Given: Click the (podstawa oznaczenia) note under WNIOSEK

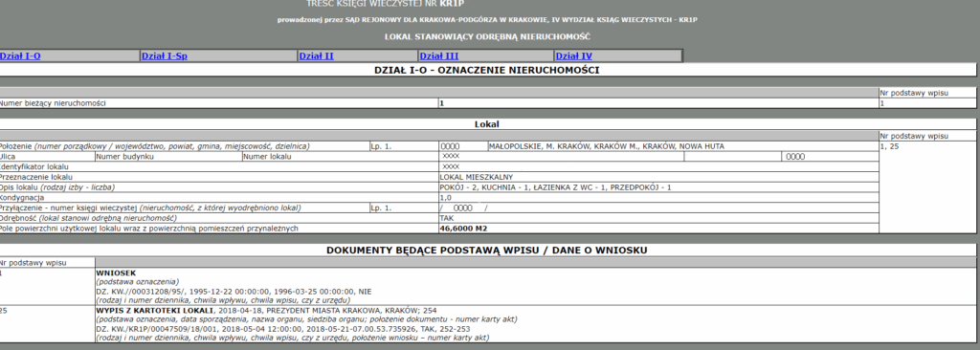Looking at the screenshot, I should click(x=137, y=282).
